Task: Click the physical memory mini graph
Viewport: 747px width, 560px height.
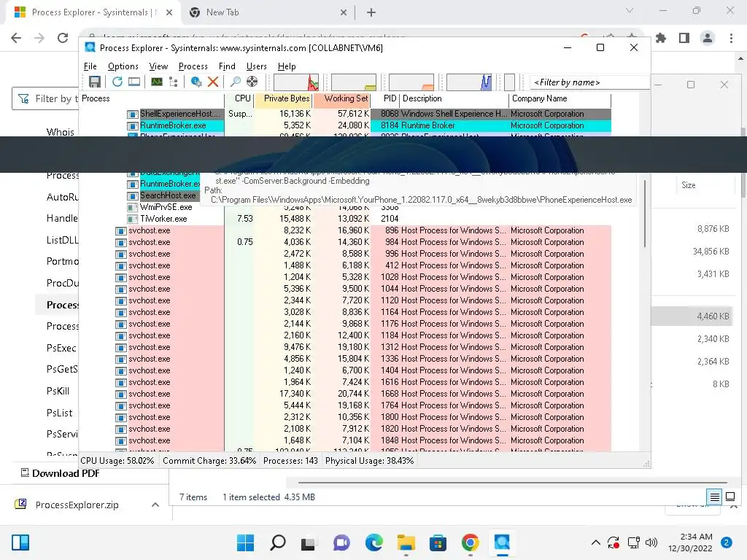Action: 411,82
